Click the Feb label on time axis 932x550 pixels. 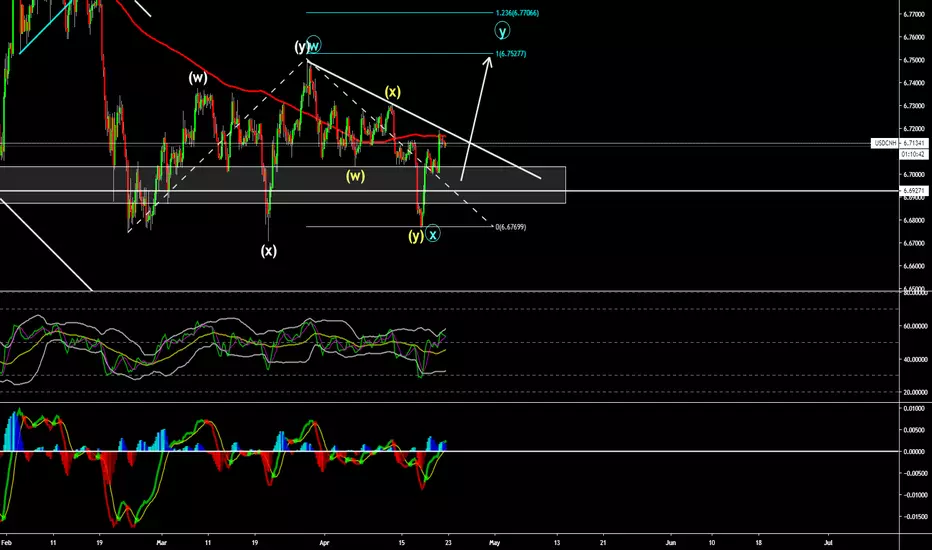[x=7, y=542]
